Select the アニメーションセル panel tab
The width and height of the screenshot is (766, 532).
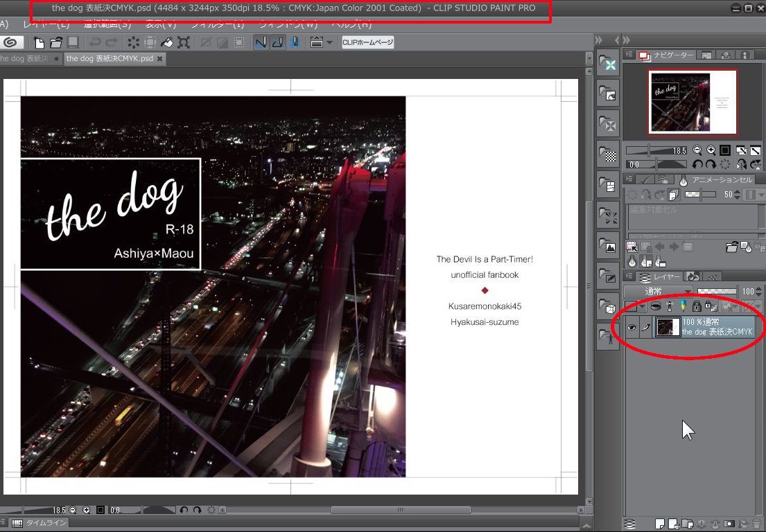tap(715, 180)
